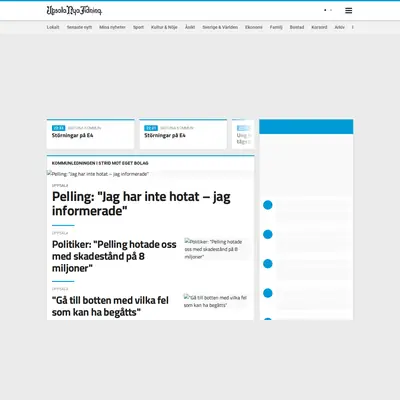Open the Lokalt section
The width and height of the screenshot is (400, 400).
pos(53,27)
